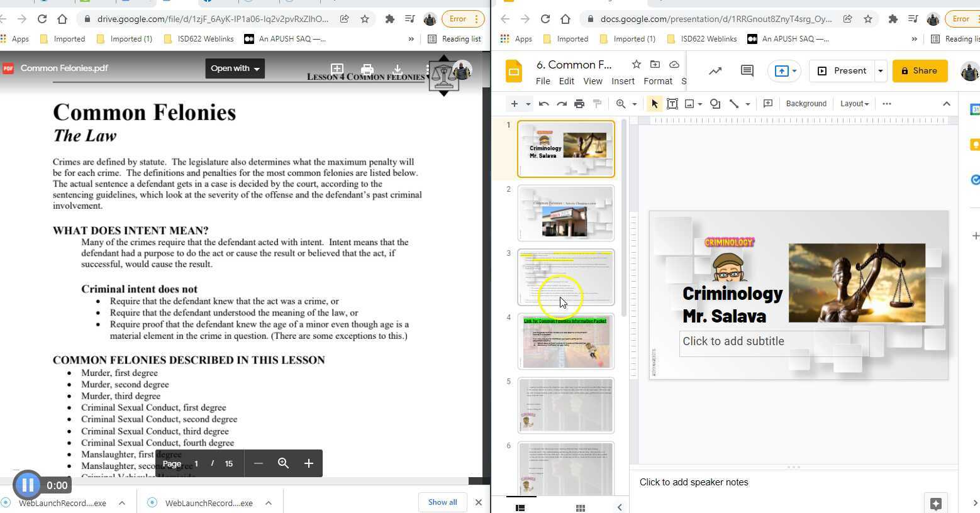Open the Format menu
Screen dimensions: 980x513
coord(658,81)
